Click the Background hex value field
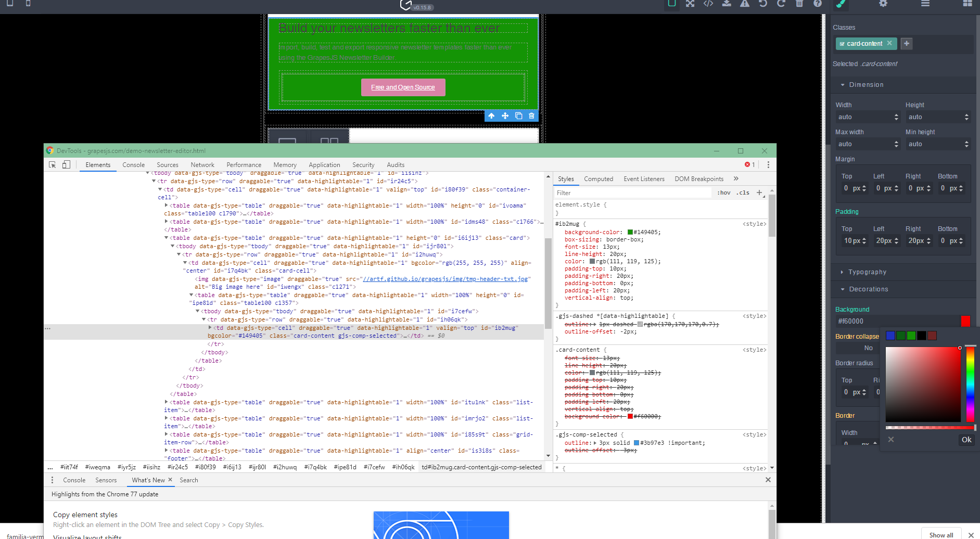 897,322
